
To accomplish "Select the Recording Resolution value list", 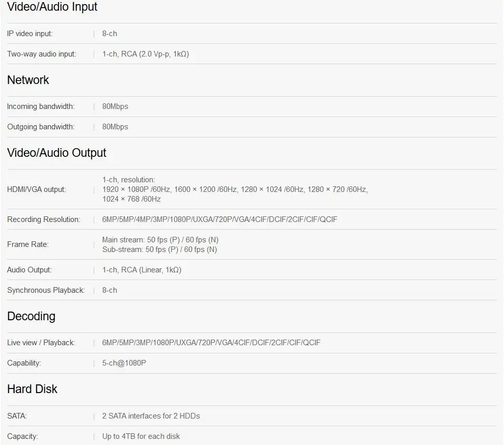I will pyautogui.click(x=220, y=219).
